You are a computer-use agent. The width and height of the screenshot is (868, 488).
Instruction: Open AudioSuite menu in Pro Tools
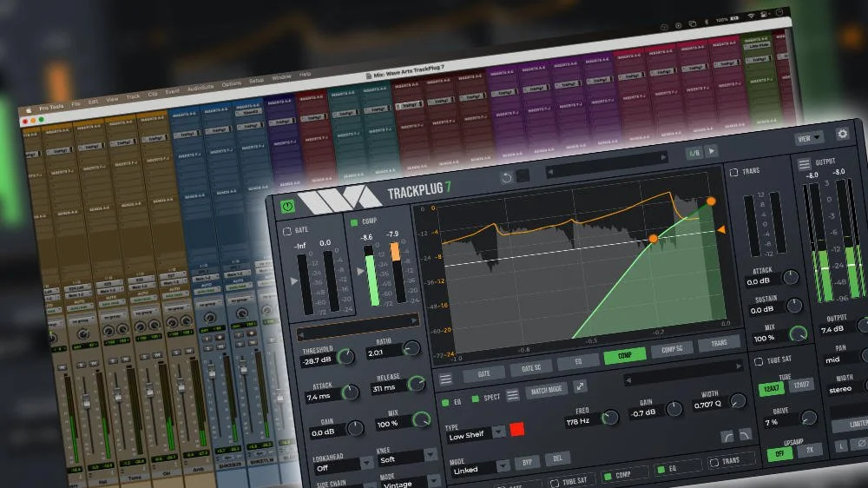pyautogui.click(x=200, y=88)
